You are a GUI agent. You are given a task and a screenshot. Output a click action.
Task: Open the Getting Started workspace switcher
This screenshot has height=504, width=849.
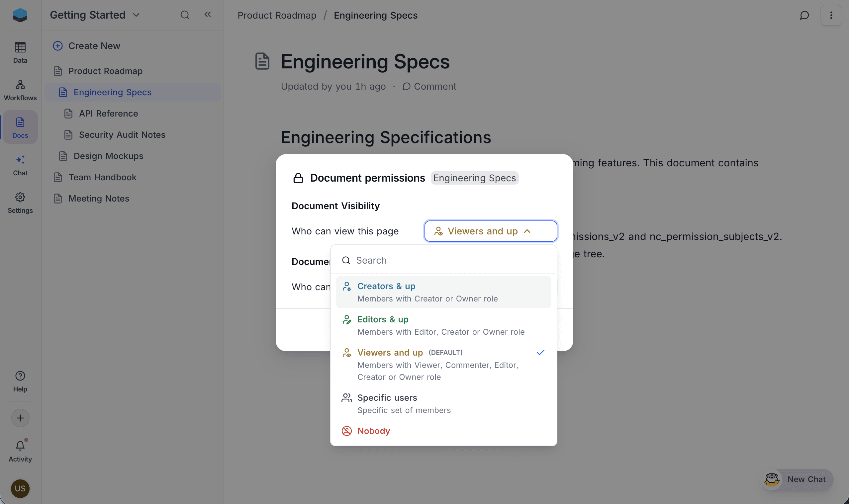[94, 15]
